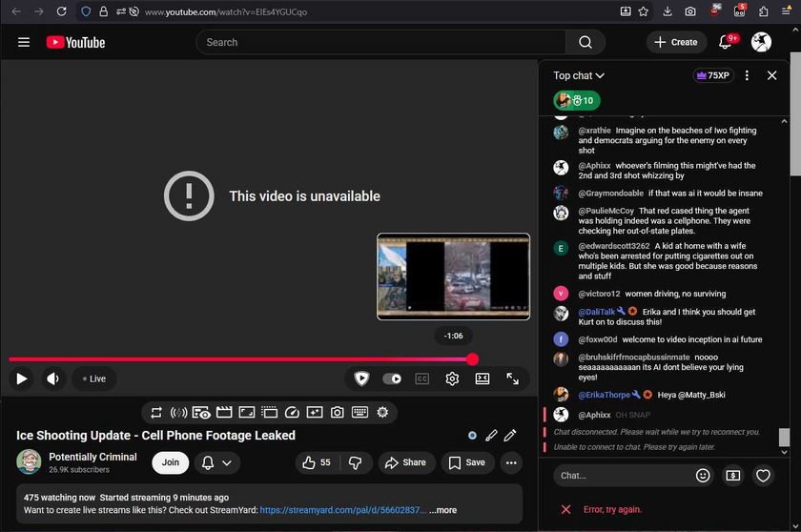801x532 pixels.
Task: Enter fullscreen mode on the video
Action: pos(512,379)
